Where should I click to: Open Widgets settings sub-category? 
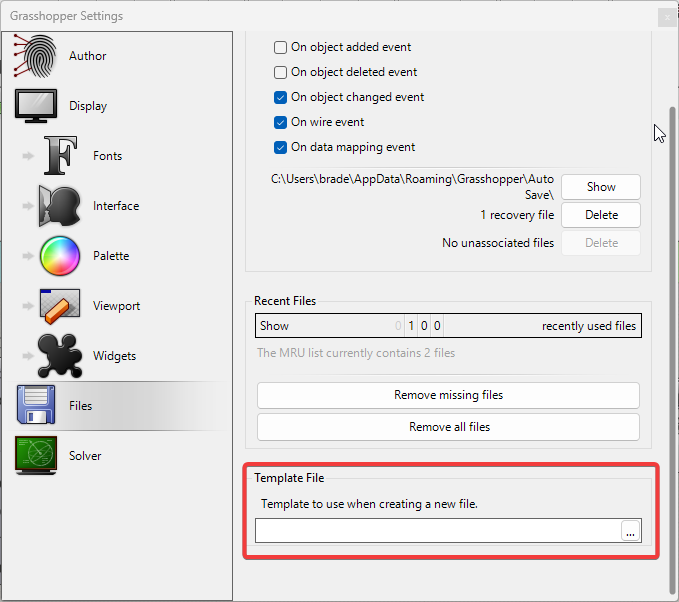click(x=114, y=356)
